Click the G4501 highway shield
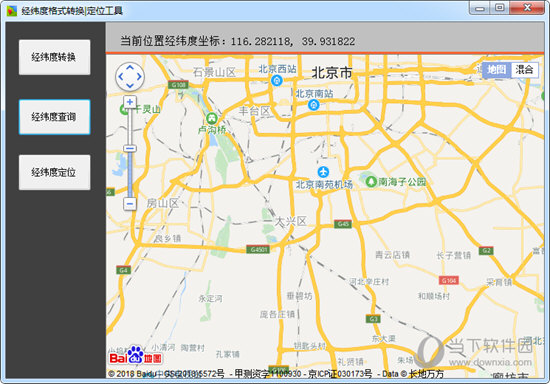Viewport: 550px width, 384px height. [258, 249]
